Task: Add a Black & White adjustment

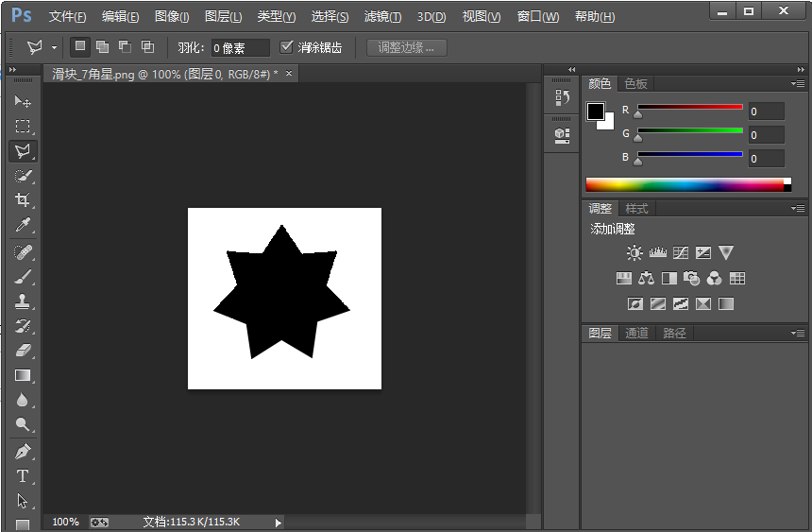Action: [x=669, y=279]
